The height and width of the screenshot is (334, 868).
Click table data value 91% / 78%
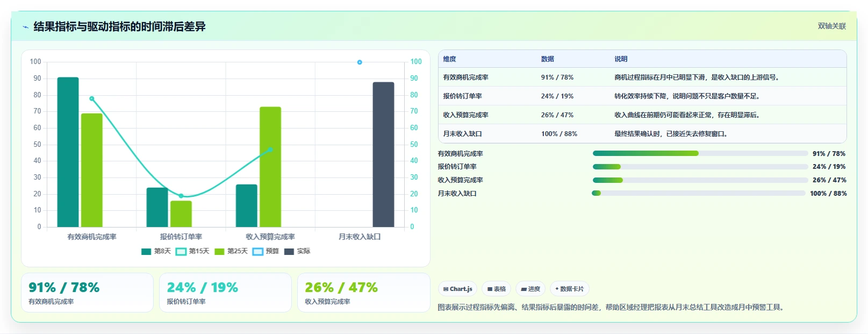pyautogui.click(x=557, y=77)
